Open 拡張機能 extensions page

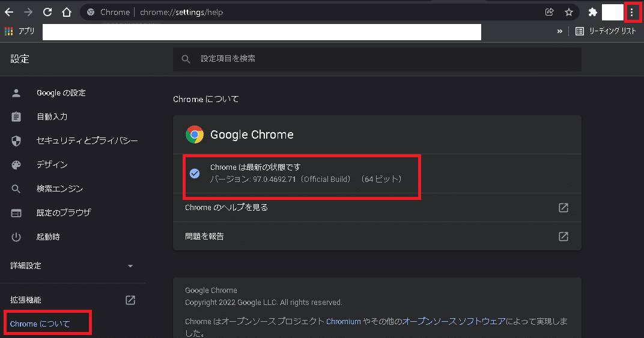tap(26, 300)
